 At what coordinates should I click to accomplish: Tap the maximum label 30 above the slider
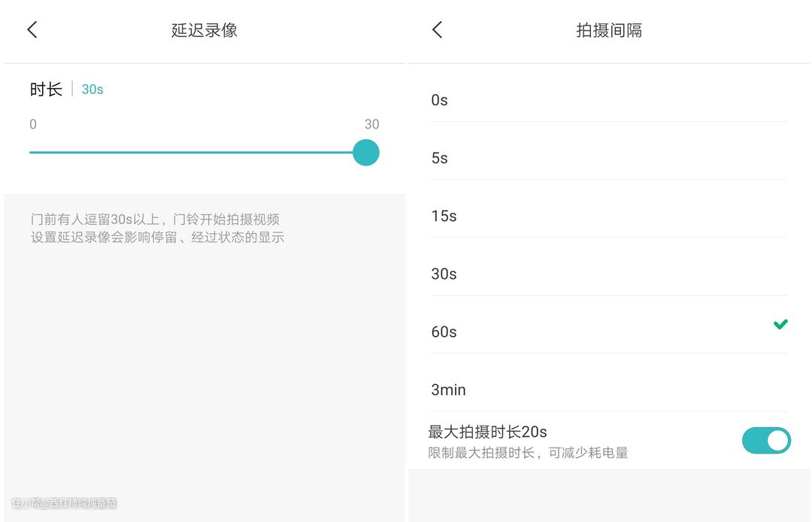(371, 124)
